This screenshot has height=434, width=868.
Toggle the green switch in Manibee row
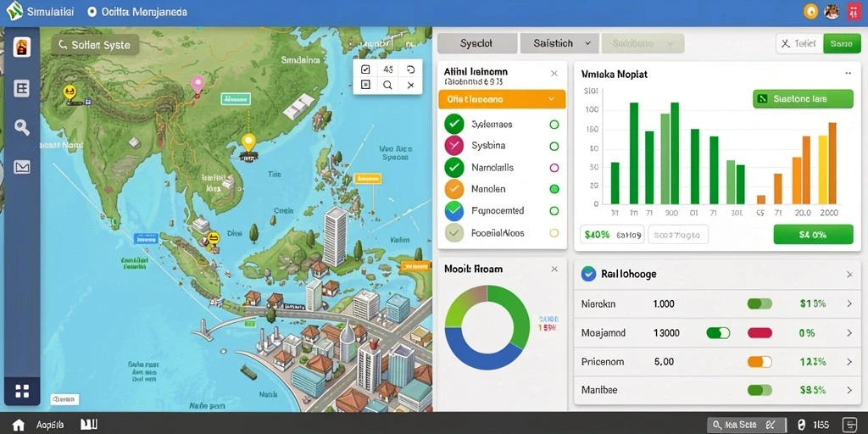pos(759,390)
